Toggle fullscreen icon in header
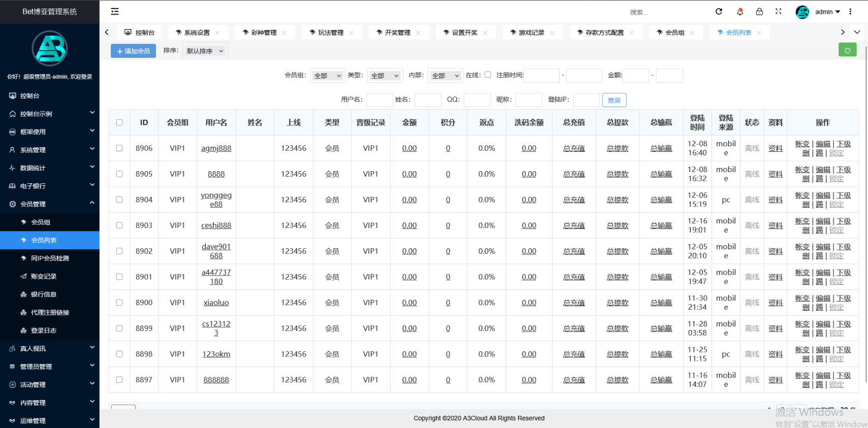 point(779,11)
